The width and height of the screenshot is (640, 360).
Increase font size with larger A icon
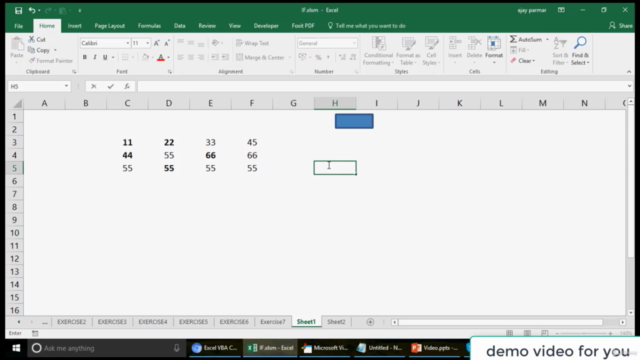point(157,43)
